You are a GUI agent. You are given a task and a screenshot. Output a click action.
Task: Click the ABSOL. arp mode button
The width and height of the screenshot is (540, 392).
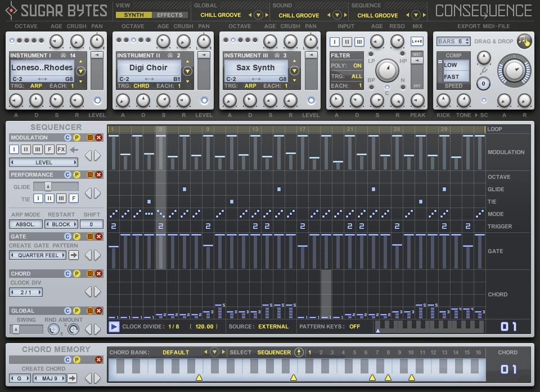point(25,224)
